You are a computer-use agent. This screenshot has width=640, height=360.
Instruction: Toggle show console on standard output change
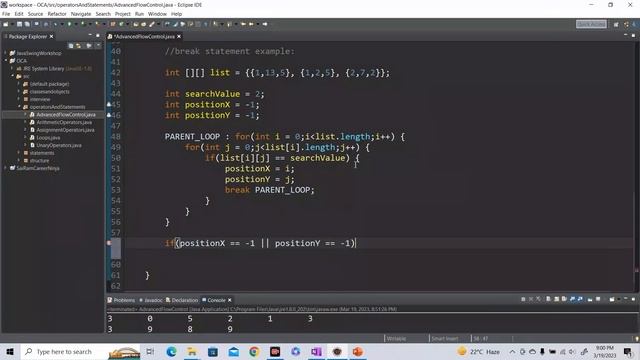pos(572,299)
